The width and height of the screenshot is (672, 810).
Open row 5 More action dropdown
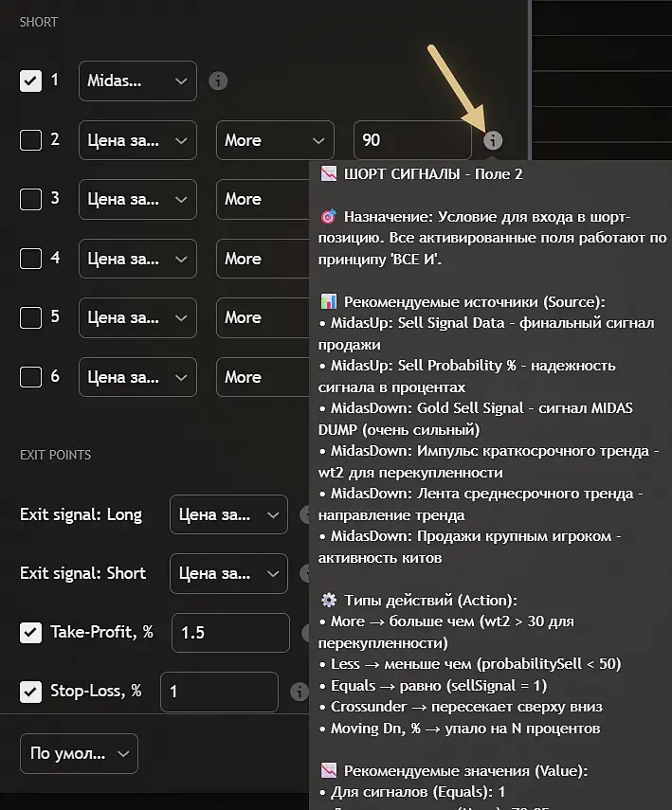point(263,317)
